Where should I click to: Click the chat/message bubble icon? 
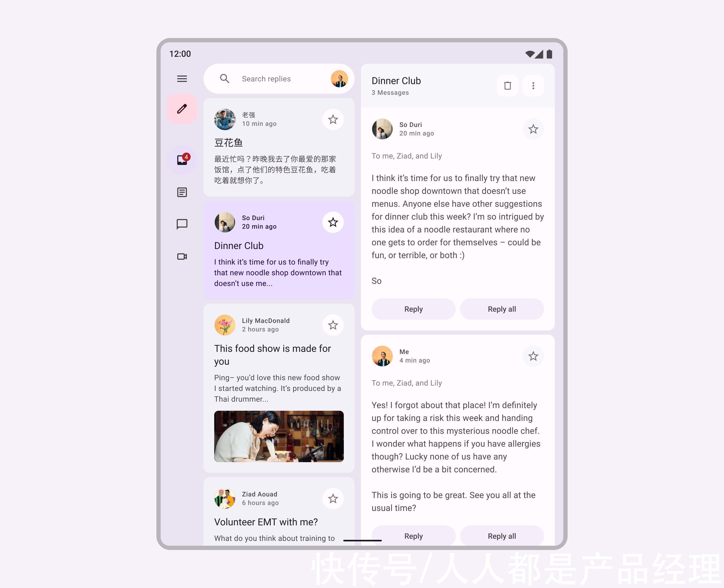click(182, 224)
